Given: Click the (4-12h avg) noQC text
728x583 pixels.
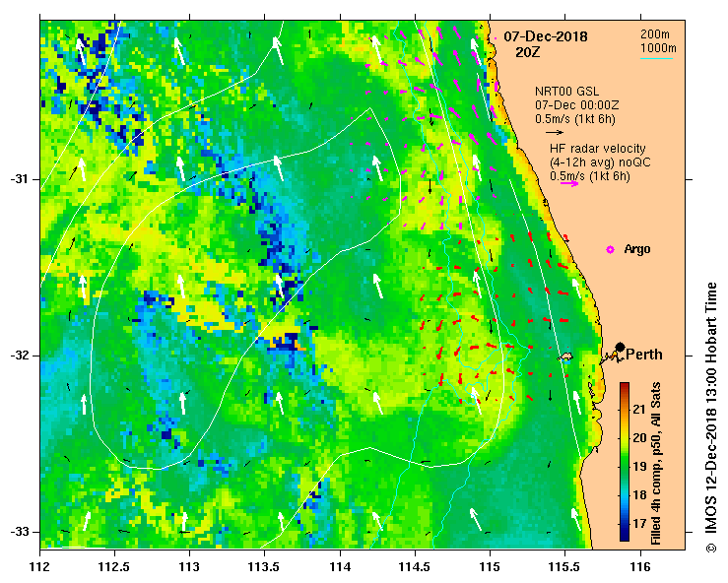Looking at the screenshot, I should click(600, 162).
